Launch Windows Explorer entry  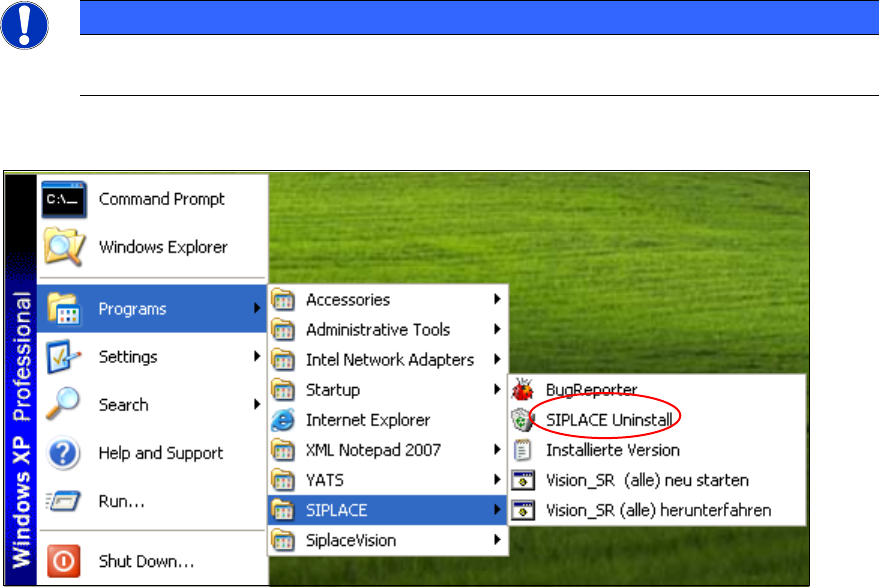[152, 247]
